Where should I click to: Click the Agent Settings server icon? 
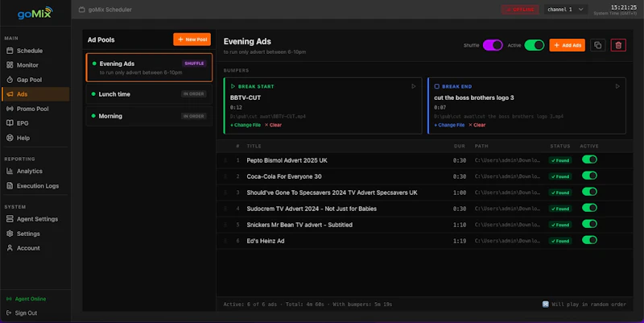tap(10, 219)
